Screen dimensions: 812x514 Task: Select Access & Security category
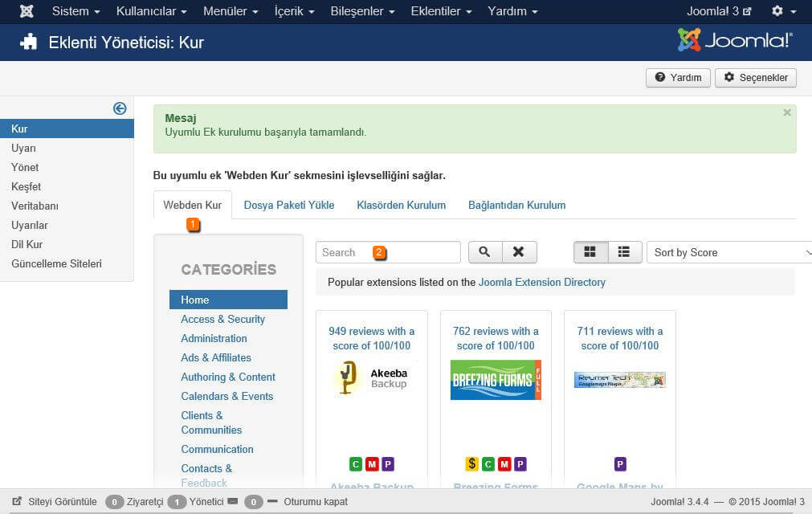tap(222, 319)
